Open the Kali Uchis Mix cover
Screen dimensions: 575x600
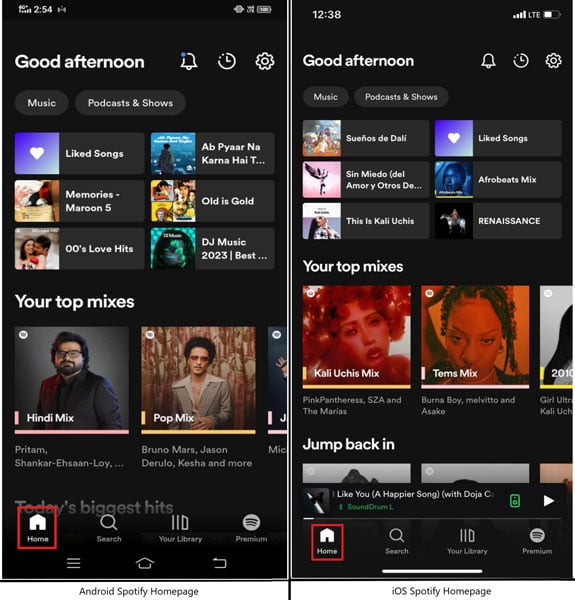357,337
